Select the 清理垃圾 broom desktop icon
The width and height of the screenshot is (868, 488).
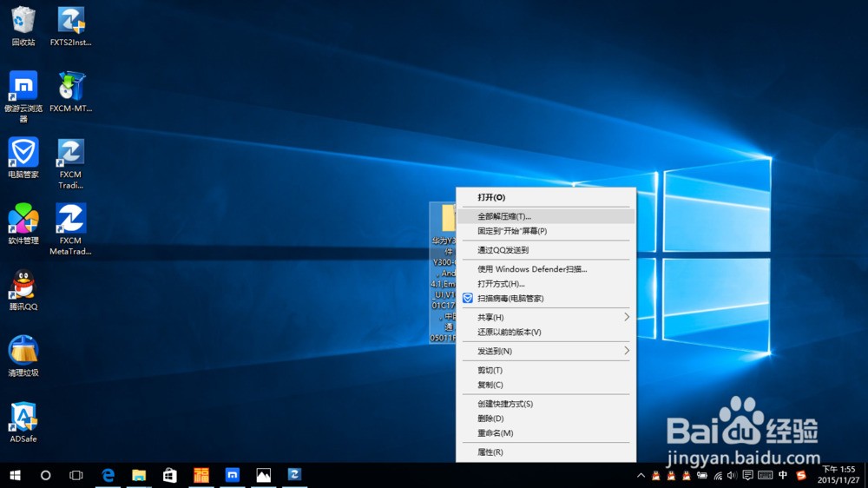23,356
